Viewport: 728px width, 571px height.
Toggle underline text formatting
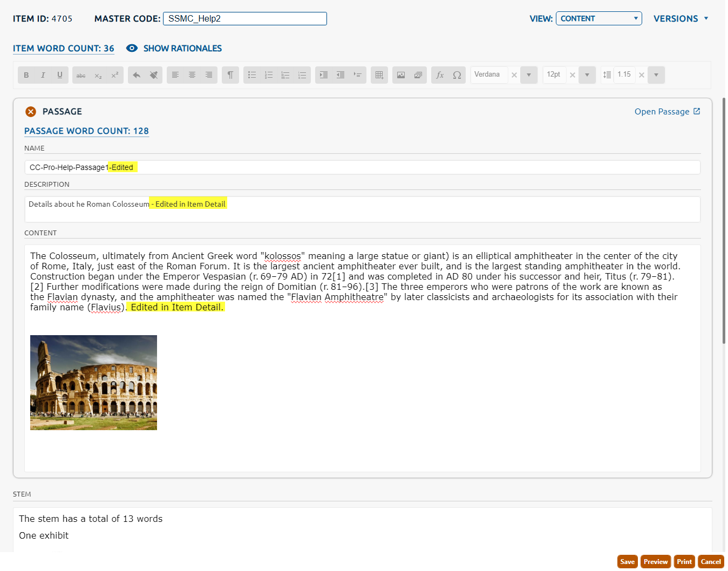[60, 75]
